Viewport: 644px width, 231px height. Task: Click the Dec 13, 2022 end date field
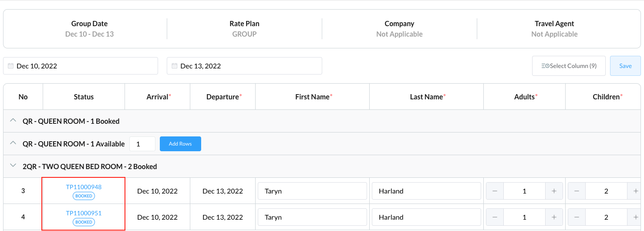(x=248, y=66)
